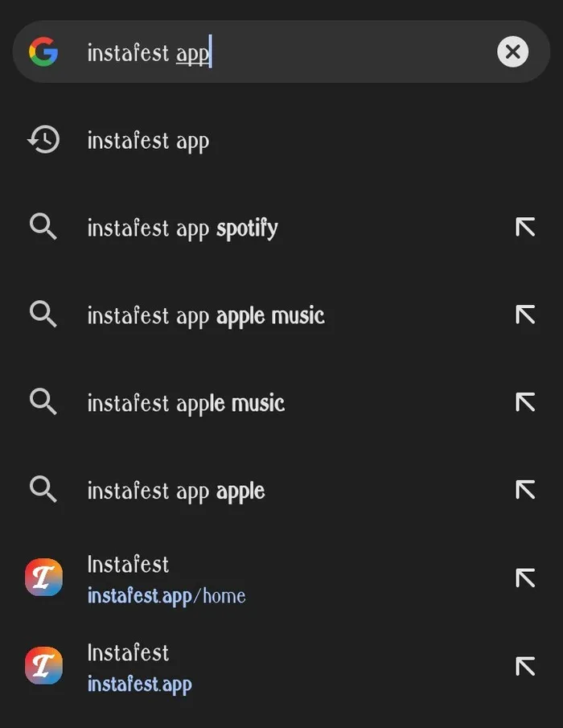
Task: Tap the Instafest app logo beside instafest.app/home
Action: (43, 577)
